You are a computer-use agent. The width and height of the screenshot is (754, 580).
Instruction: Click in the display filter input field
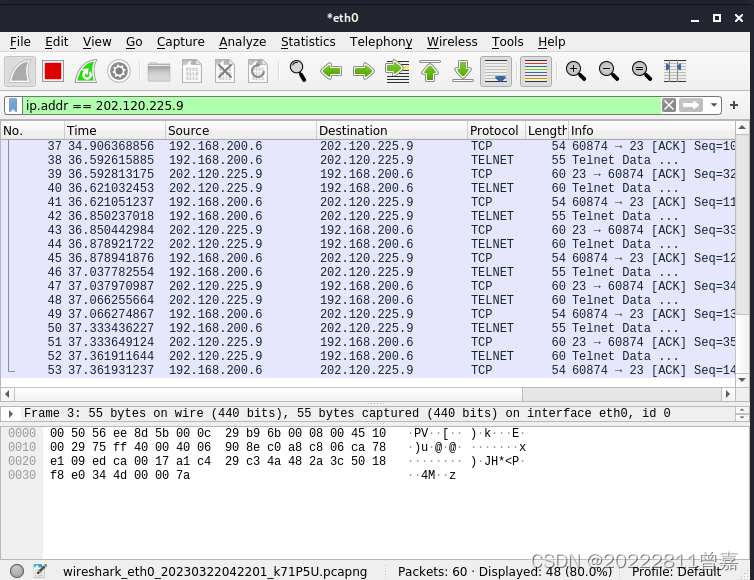coord(341,105)
